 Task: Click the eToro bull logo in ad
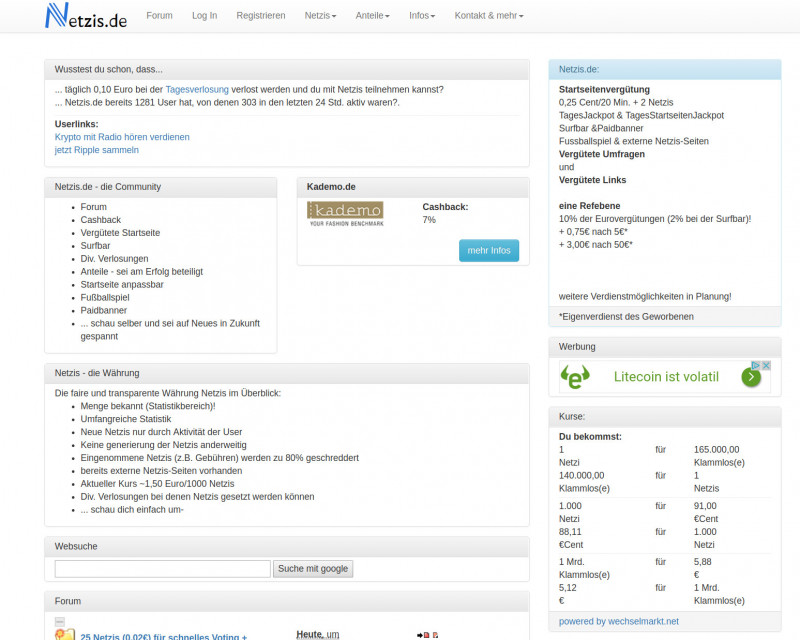575,377
